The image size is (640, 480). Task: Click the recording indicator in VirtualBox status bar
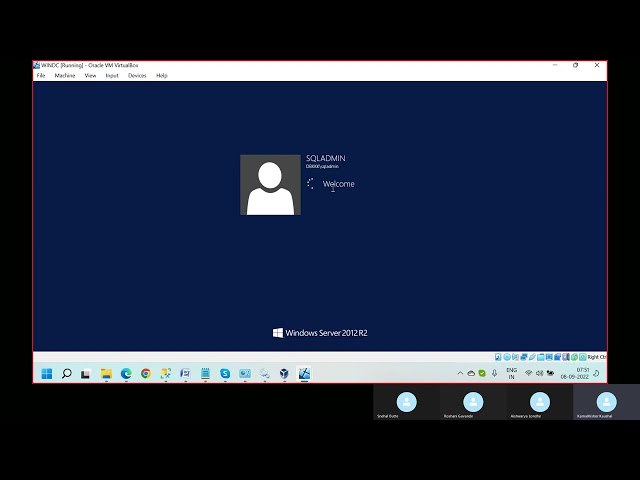(558, 357)
